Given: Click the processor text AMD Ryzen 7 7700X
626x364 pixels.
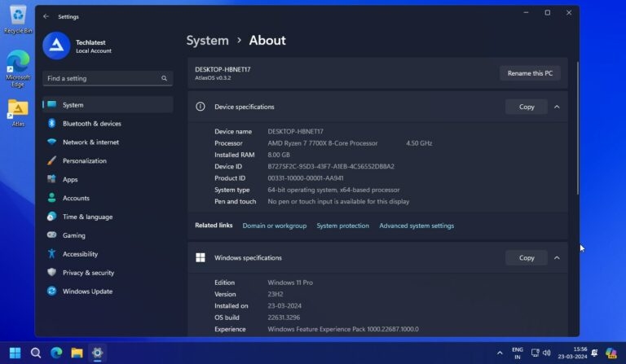Looking at the screenshot, I should (323, 143).
